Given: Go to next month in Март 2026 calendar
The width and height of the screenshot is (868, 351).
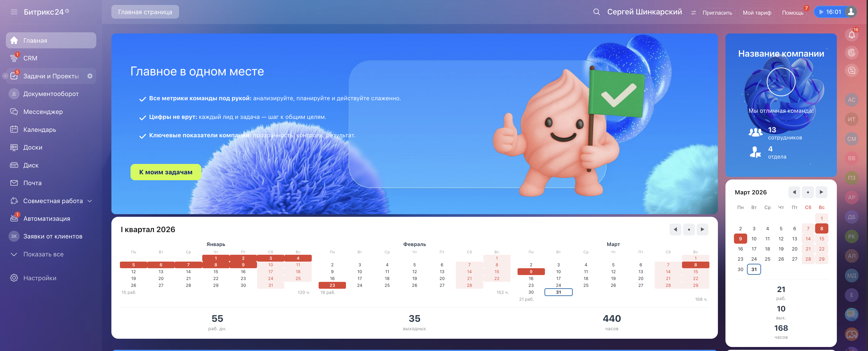Looking at the screenshot, I should click(x=821, y=192).
